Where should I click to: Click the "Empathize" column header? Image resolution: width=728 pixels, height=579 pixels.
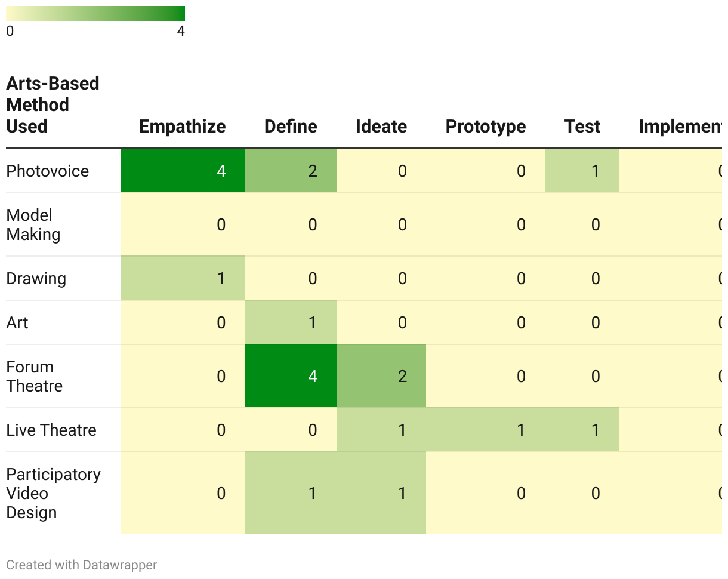pos(182,127)
